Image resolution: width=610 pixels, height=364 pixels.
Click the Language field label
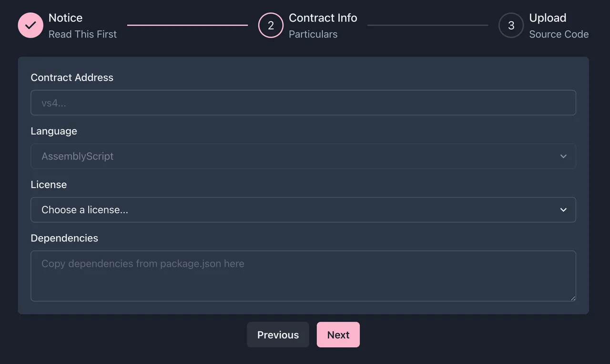click(x=54, y=131)
